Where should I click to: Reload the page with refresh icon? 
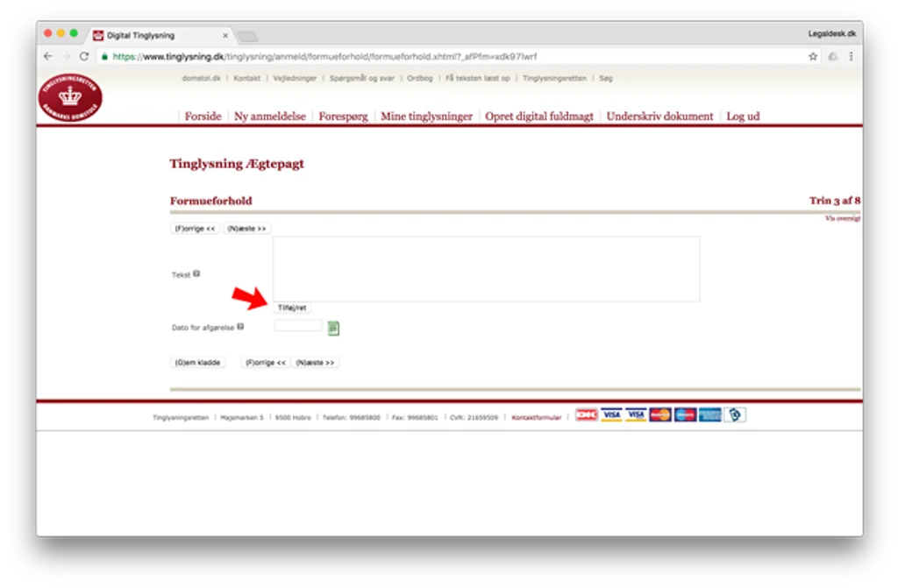84,56
